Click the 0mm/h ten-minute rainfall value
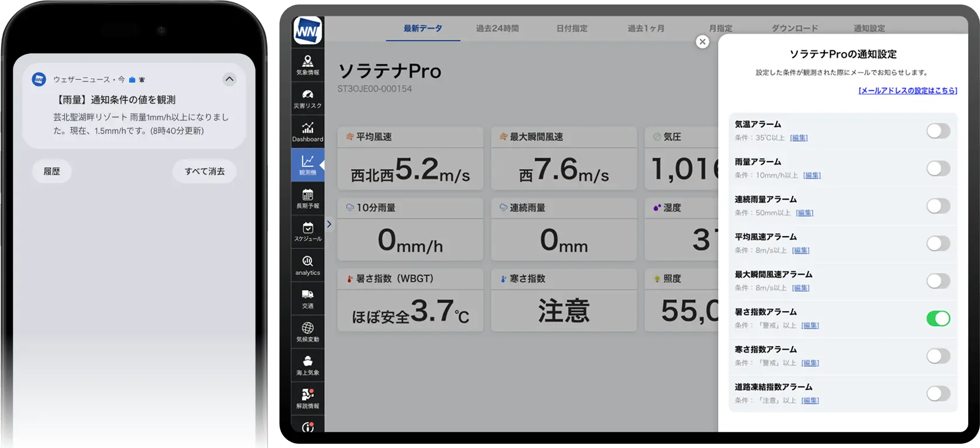980x448 pixels. (410, 241)
